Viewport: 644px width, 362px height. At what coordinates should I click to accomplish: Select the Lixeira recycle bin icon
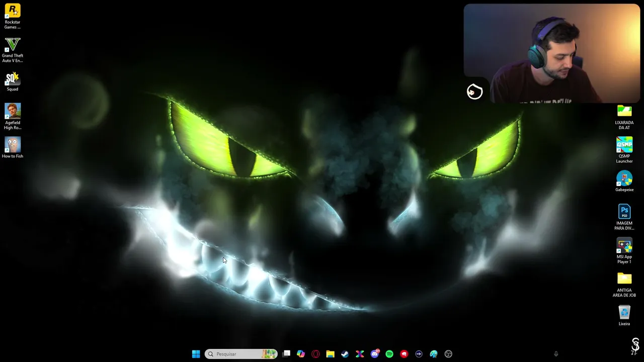tap(624, 315)
